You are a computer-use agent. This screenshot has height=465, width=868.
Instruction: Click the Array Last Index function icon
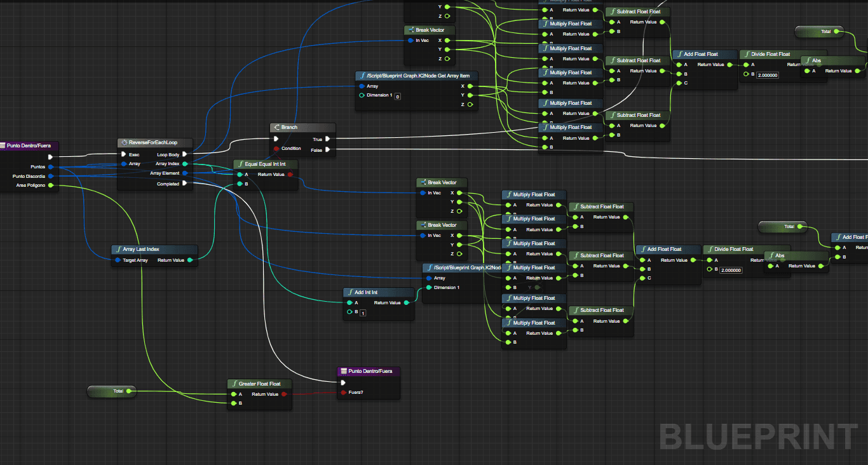click(x=118, y=250)
